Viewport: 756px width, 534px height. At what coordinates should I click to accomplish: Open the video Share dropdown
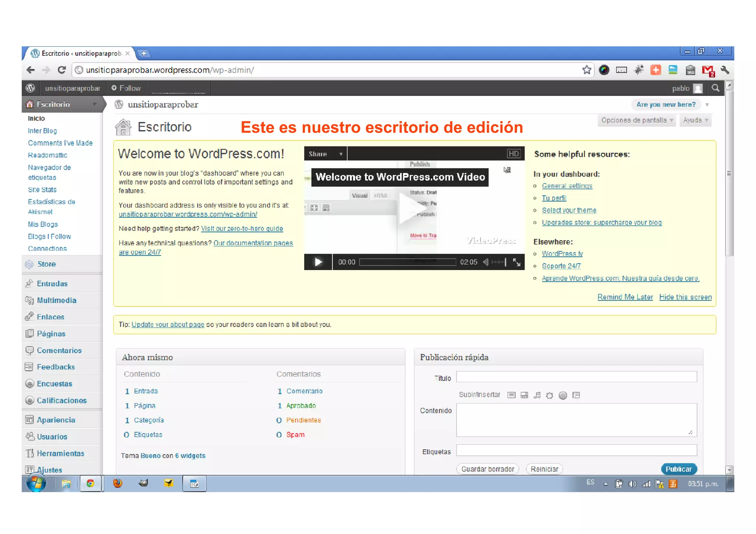(325, 154)
